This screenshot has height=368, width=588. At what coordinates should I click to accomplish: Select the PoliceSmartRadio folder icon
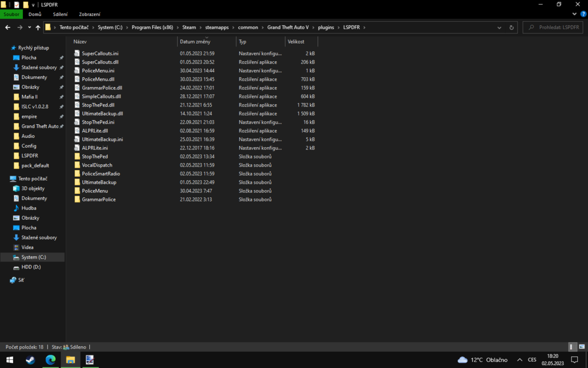click(77, 174)
